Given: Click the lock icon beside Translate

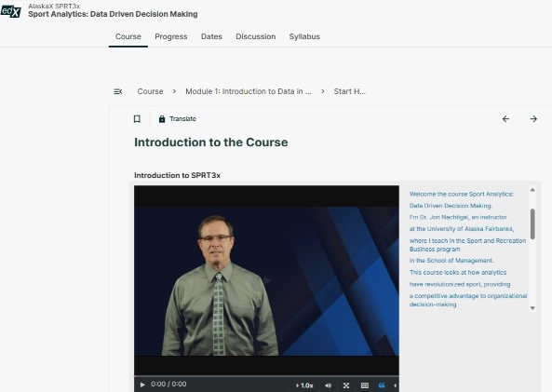Looking at the screenshot, I should pos(162,119).
